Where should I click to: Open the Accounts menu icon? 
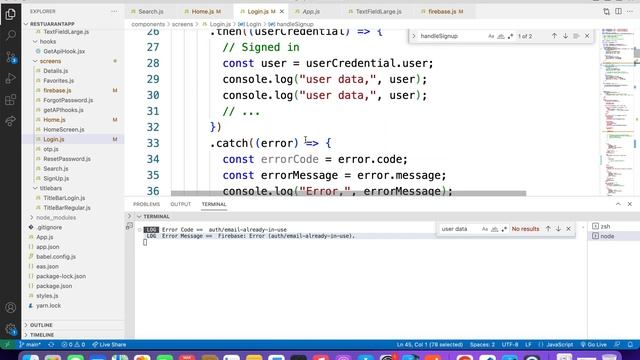(11, 307)
